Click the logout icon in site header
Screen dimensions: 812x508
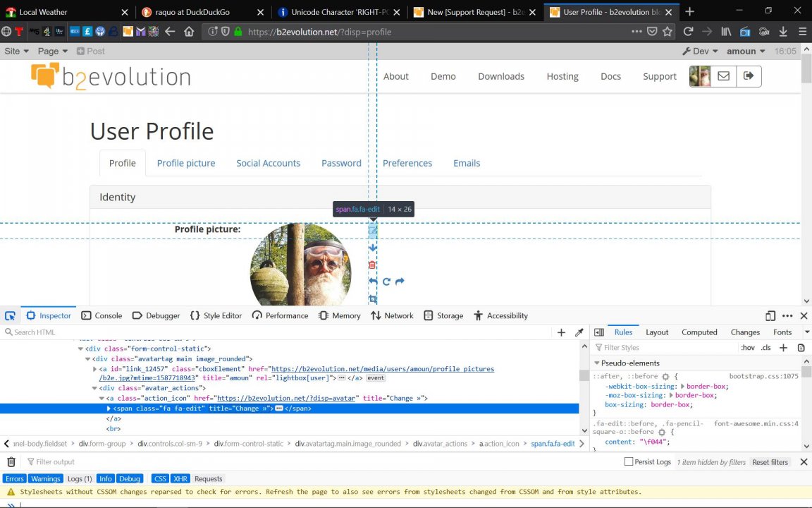(749, 76)
